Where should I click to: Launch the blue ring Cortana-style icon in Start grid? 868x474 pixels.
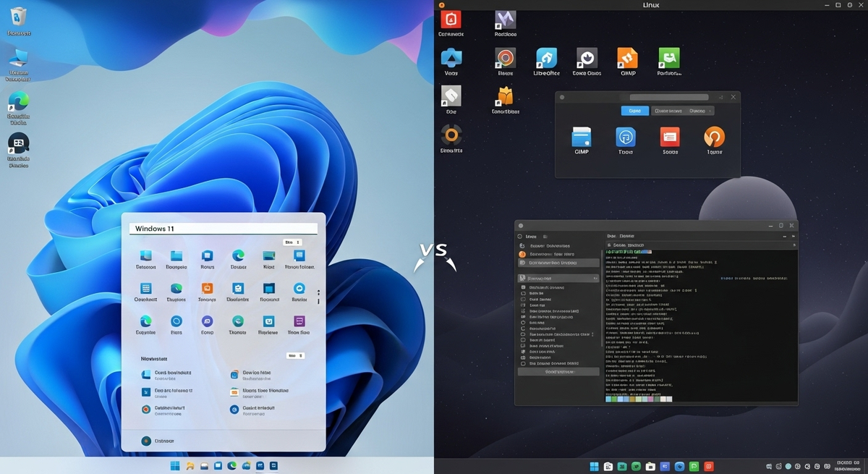[x=176, y=321]
